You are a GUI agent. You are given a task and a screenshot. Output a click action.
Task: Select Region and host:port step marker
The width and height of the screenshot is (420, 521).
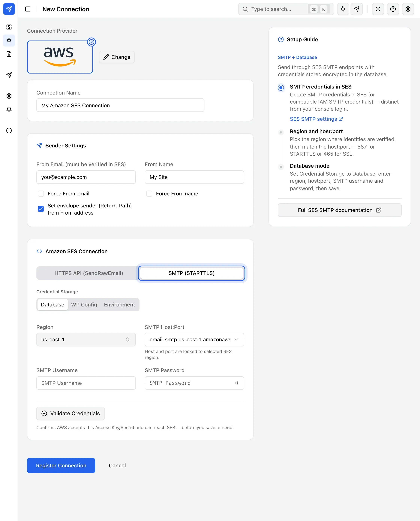pyautogui.click(x=281, y=132)
